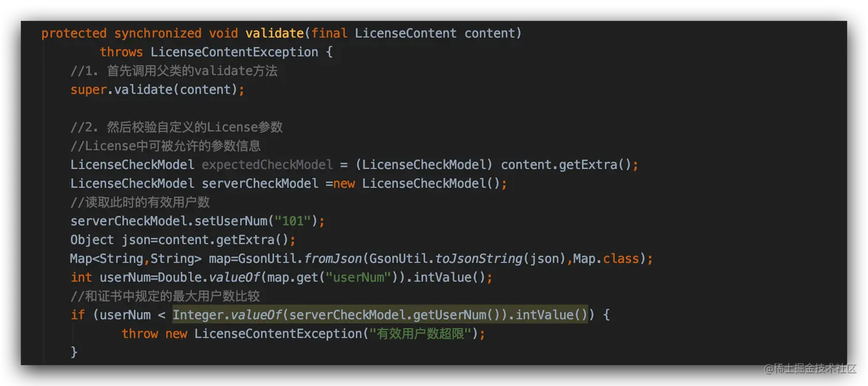The width and height of the screenshot is (868, 386).
Task: Click the 'Object' type in json declaration
Action: point(92,240)
